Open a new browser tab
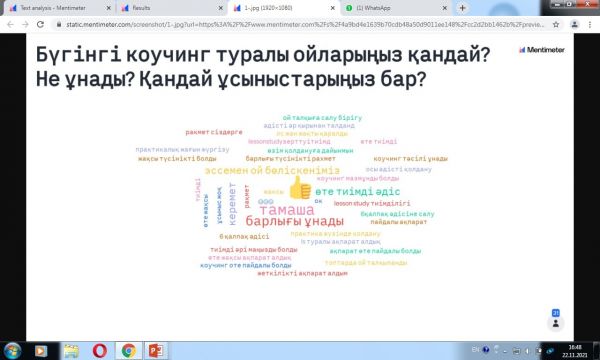Screen dimensions: 600x360 (x=462, y=8)
